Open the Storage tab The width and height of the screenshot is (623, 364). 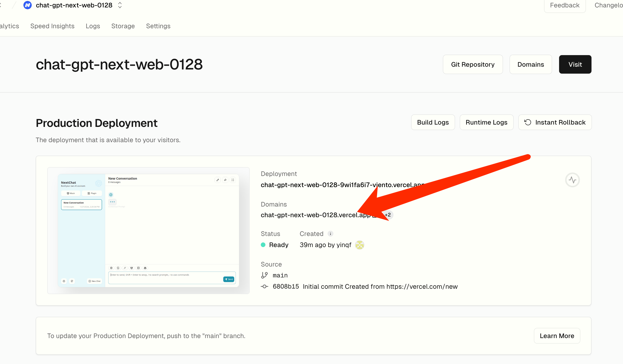(x=123, y=26)
